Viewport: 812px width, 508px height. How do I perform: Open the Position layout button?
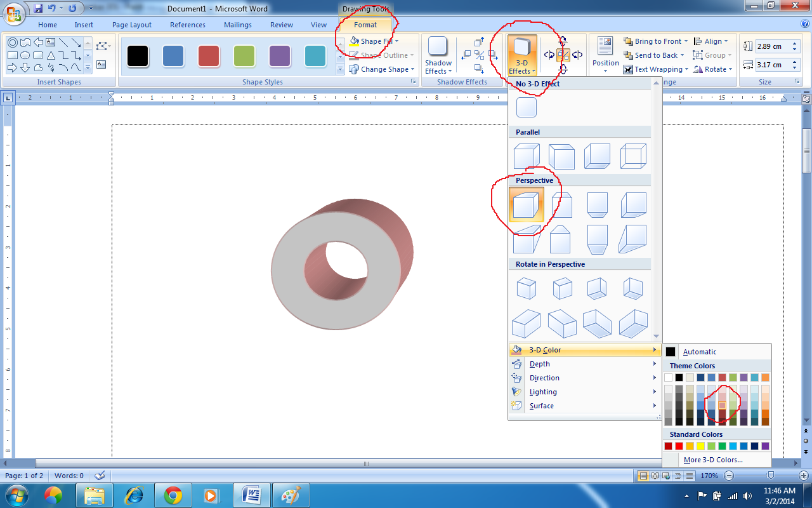(605, 55)
